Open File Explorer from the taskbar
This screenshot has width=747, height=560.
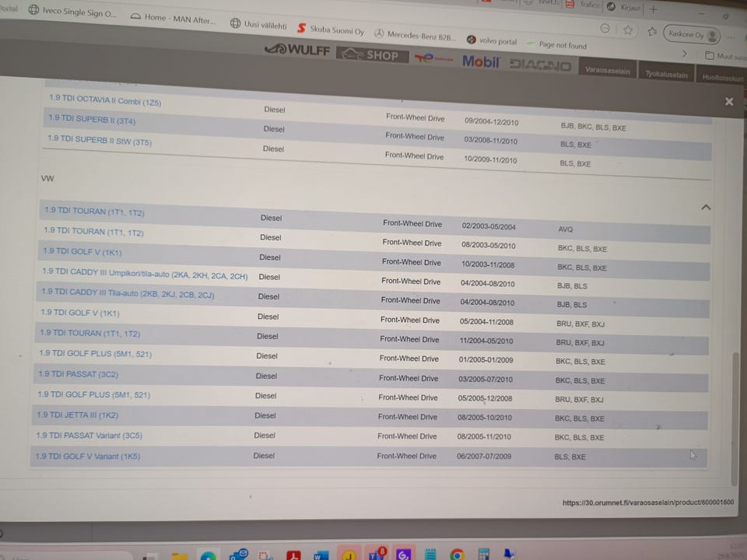tap(180, 555)
